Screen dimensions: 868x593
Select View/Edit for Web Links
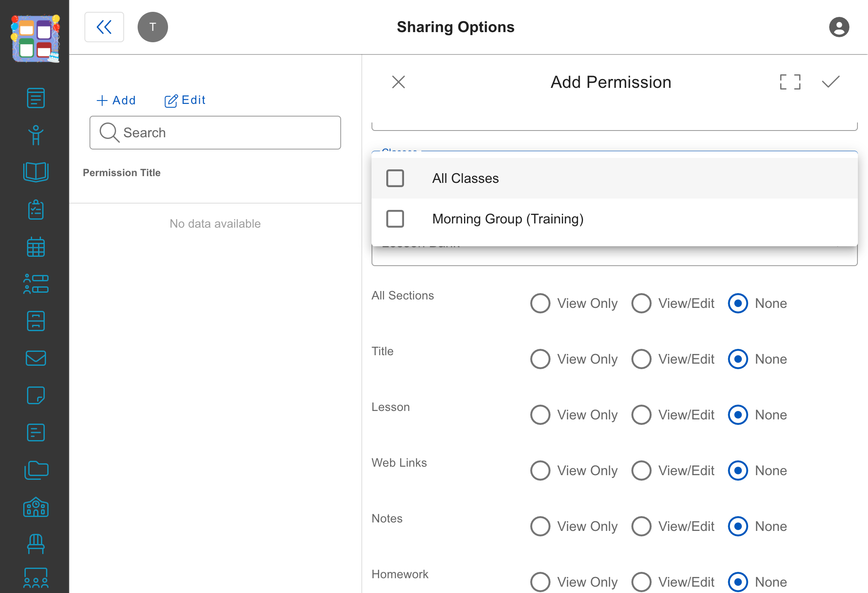[x=641, y=471]
